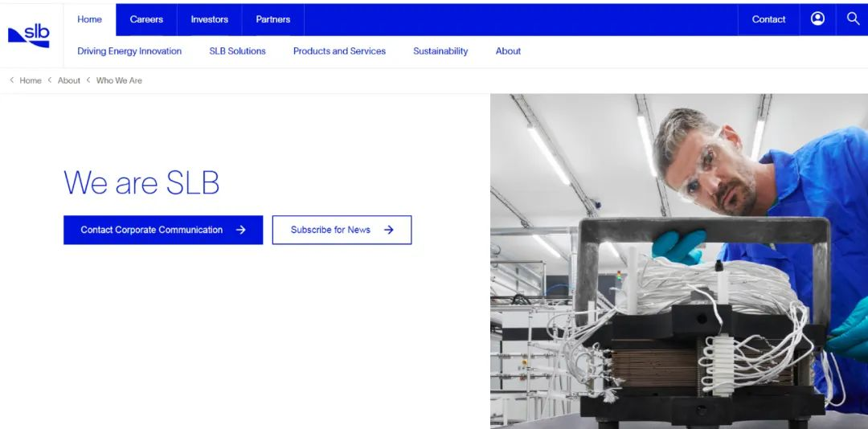This screenshot has width=868, height=429.
Task: Open Driving Energy Innovation menu
Action: 129,51
